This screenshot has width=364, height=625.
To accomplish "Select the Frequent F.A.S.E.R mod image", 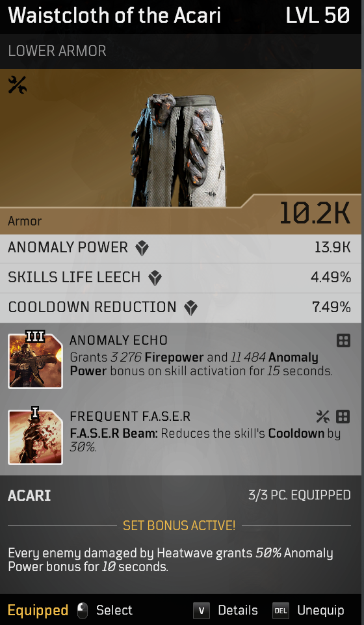I will 35,437.
